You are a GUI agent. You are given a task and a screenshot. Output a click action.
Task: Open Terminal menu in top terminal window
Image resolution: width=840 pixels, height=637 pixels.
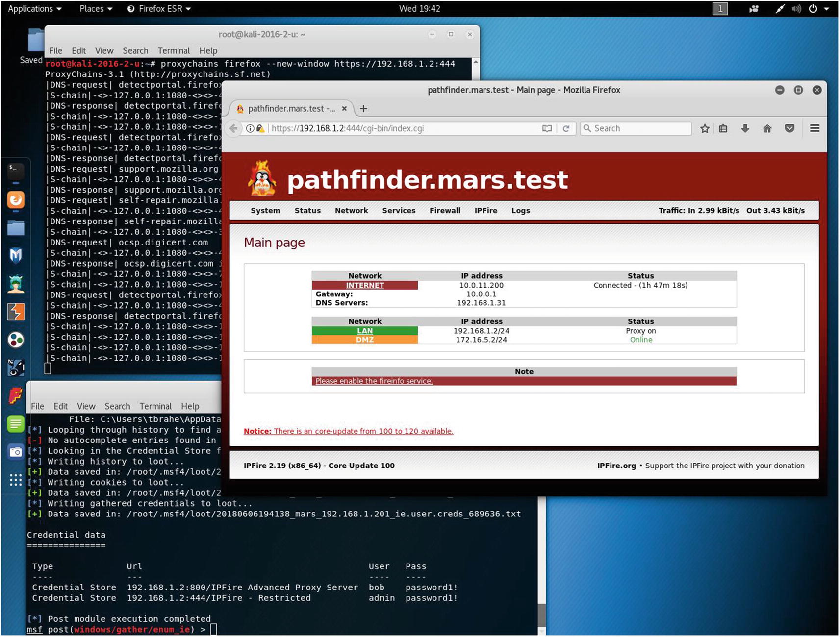pos(174,50)
